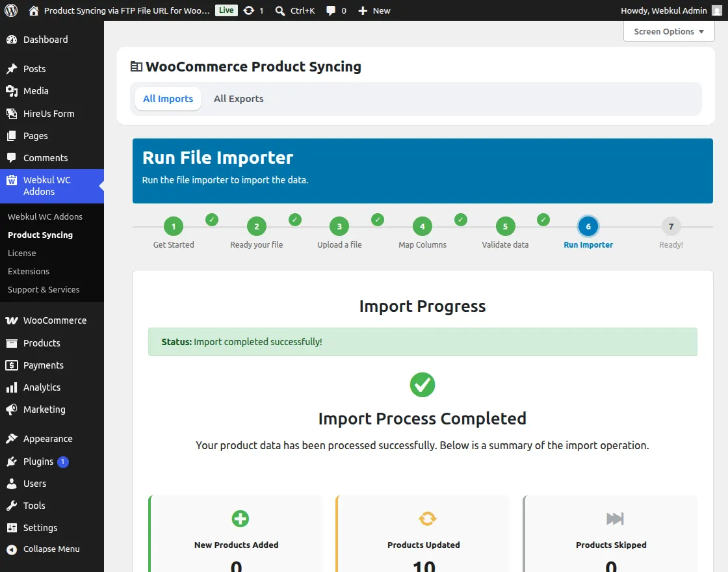Viewport: 728px width, 572px height.
Task: Open the New content menu
Action: click(374, 10)
